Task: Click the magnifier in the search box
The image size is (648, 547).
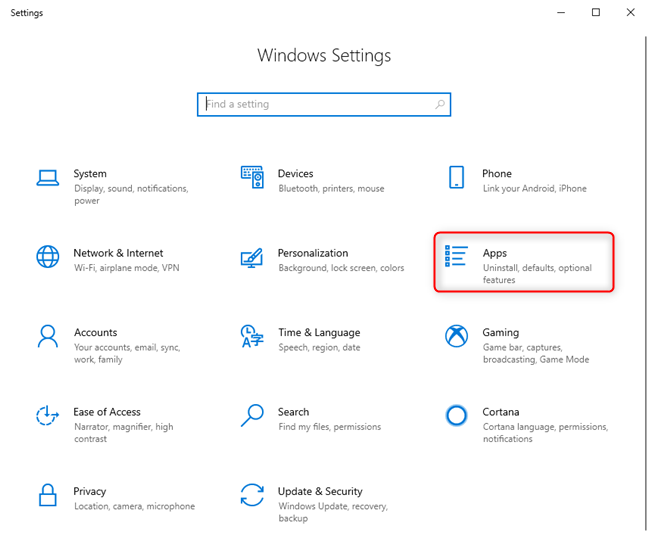Action: (440, 105)
